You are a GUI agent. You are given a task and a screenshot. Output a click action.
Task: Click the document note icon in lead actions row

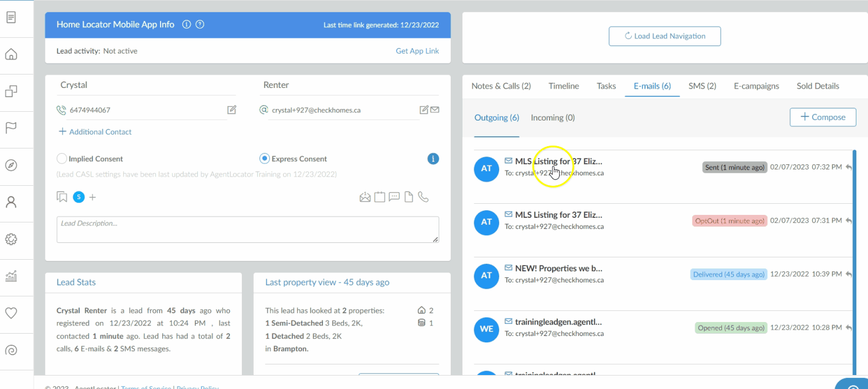(408, 197)
